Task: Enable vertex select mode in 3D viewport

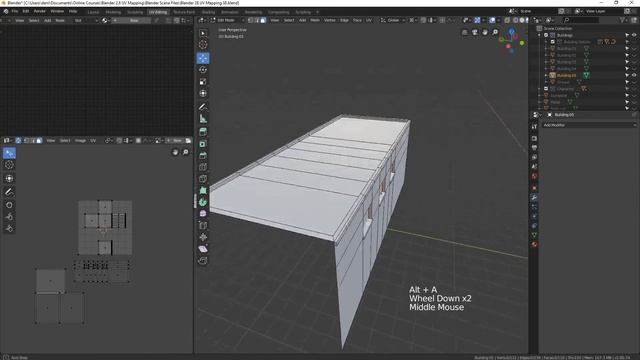Action: [251, 20]
